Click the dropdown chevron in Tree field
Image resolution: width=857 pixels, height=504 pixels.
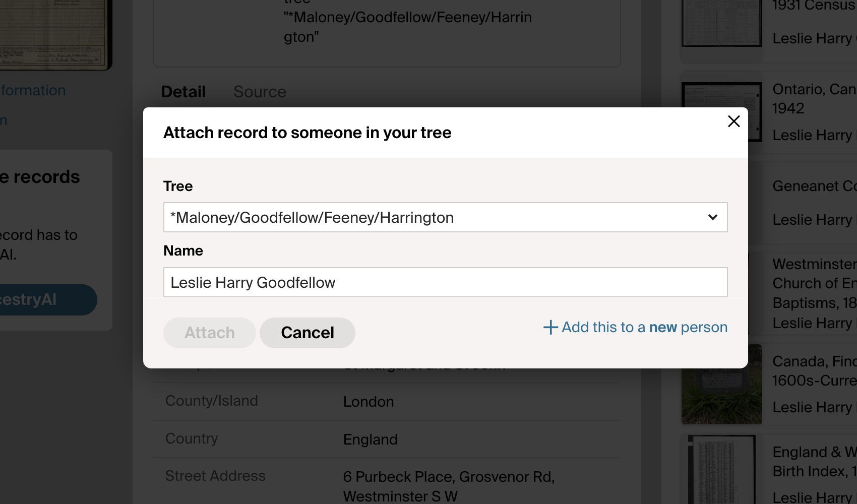712,217
